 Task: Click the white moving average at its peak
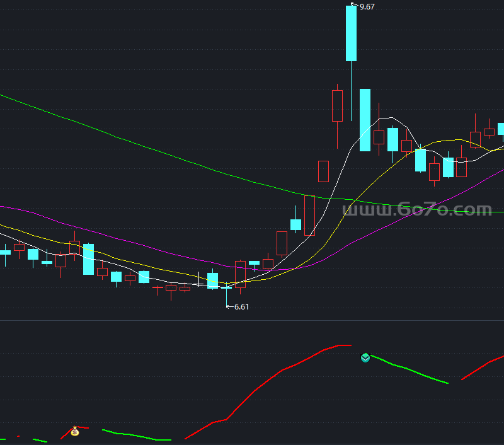point(391,118)
